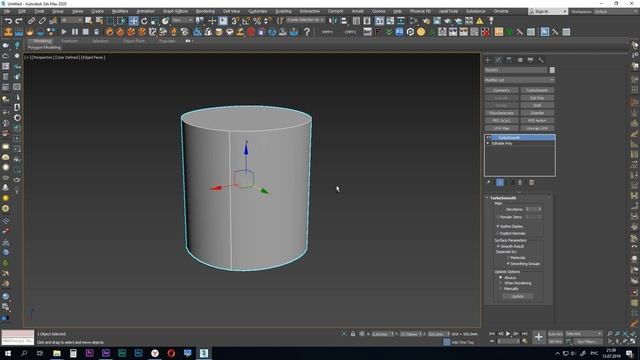The image size is (640, 360).
Task: Toggle the Render Iters checkbox
Action: click(x=498, y=217)
